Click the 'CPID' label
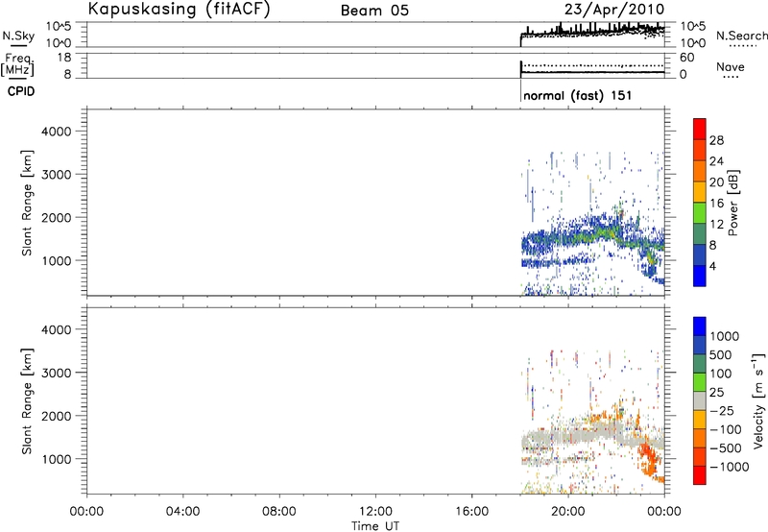Viewport: 768px width, 532px height. [x=21, y=91]
